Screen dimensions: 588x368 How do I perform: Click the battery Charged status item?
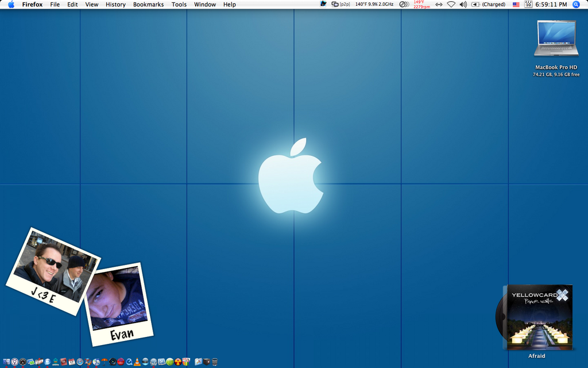coord(488,5)
